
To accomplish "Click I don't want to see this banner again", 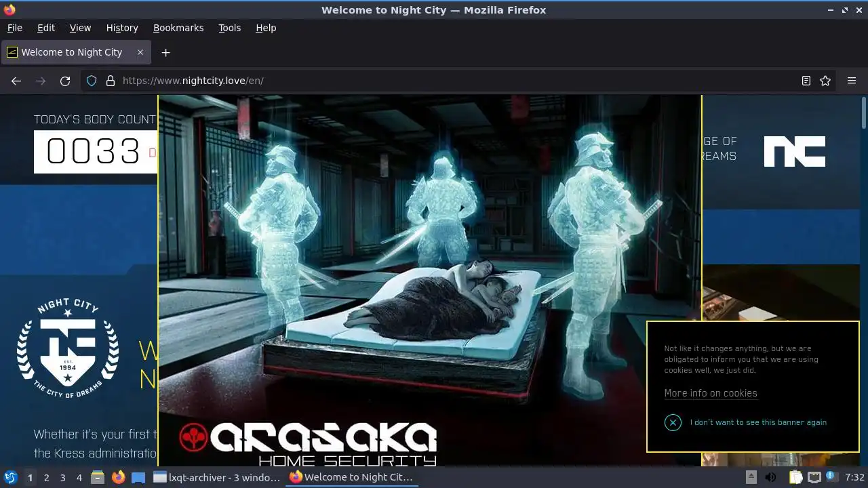I will point(758,422).
